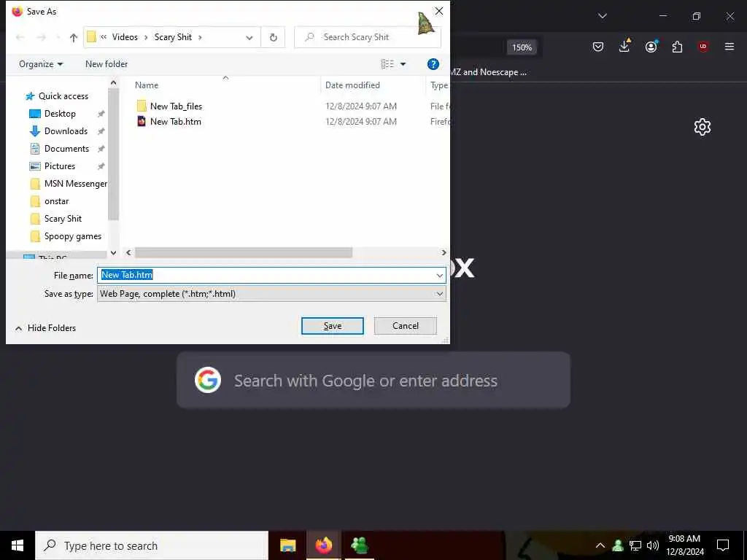Open Spoopy games folder in sidebar
747x560 pixels.
pyautogui.click(x=73, y=236)
